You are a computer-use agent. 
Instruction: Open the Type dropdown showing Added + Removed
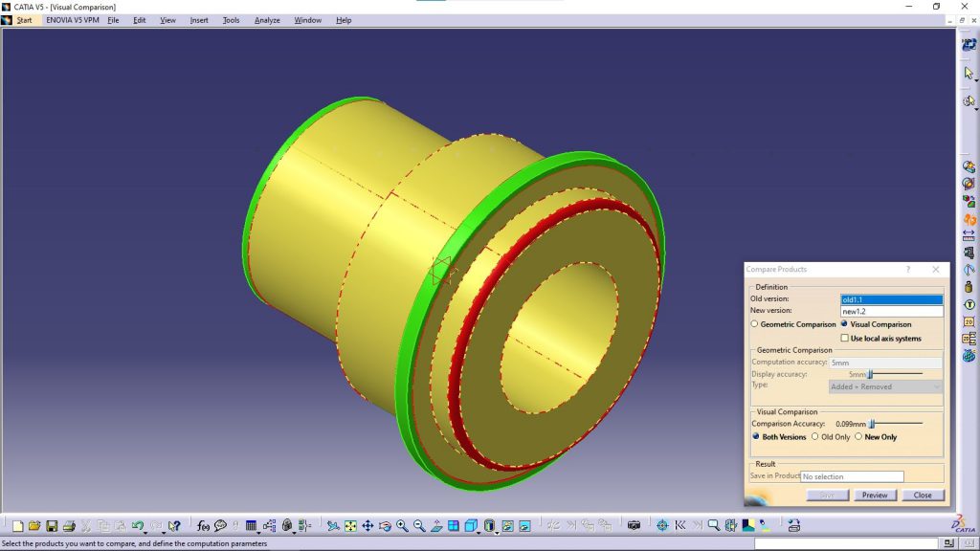tap(885, 386)
